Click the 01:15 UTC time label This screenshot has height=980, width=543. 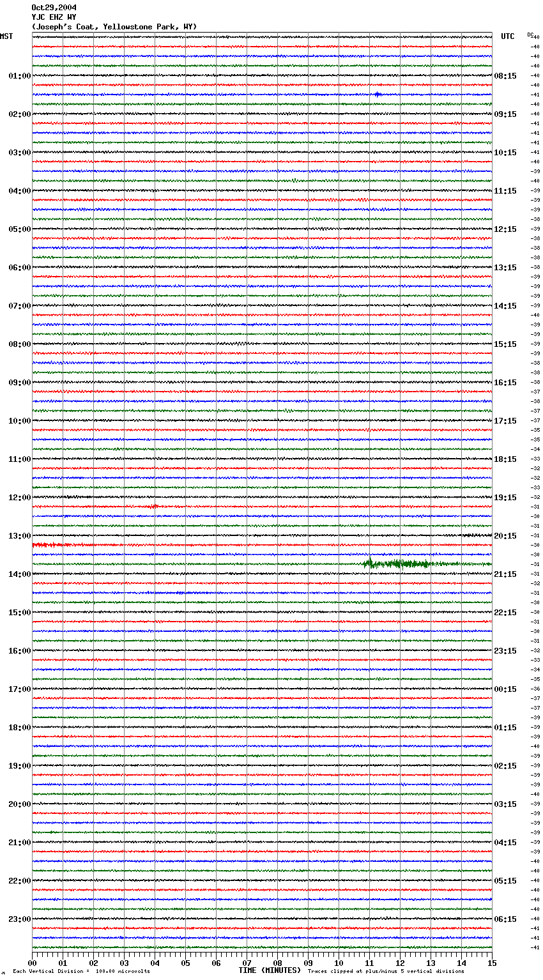pos(505,728)
